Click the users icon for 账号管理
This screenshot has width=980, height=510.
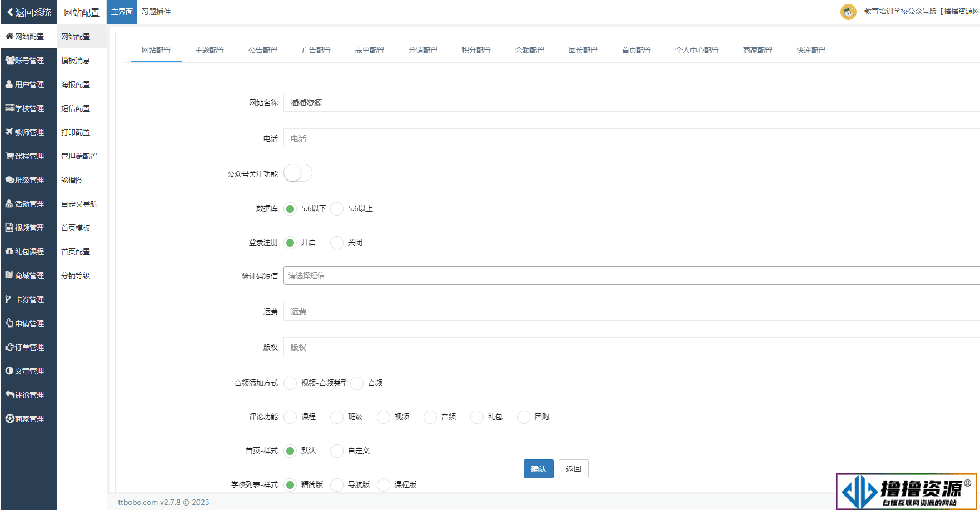click(x=10, y=60)
